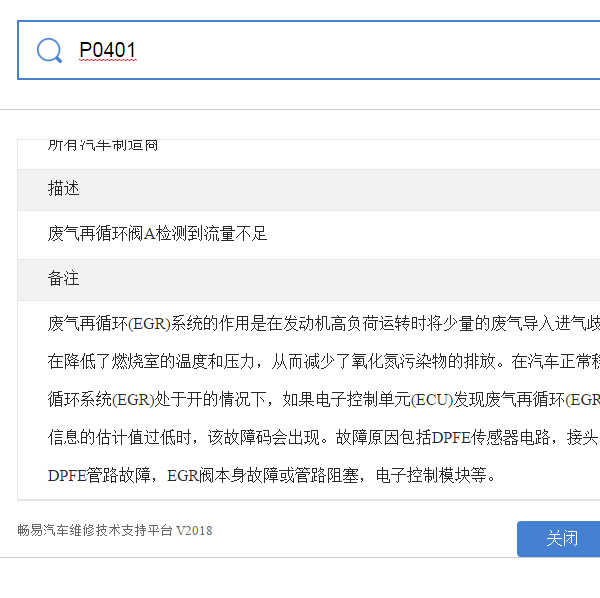600x598 pixels.
Task: Select the 描述 header row
Action: 308,189
